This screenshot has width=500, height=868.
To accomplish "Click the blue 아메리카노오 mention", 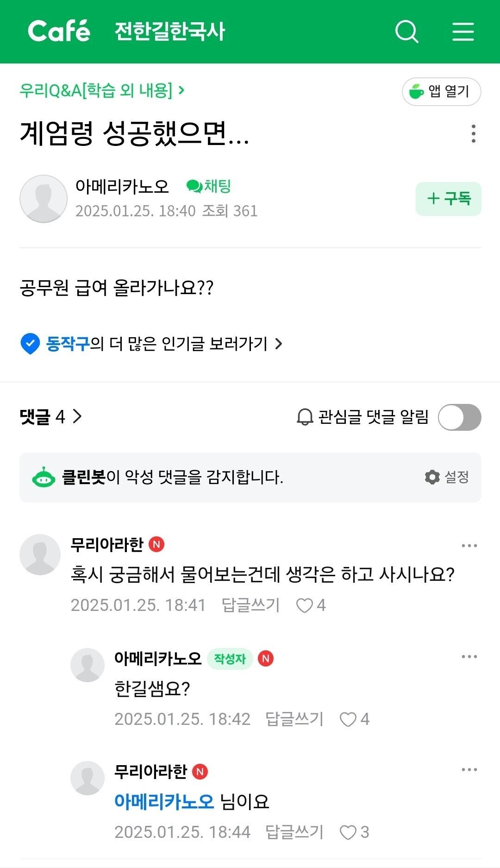I will 164,802.
